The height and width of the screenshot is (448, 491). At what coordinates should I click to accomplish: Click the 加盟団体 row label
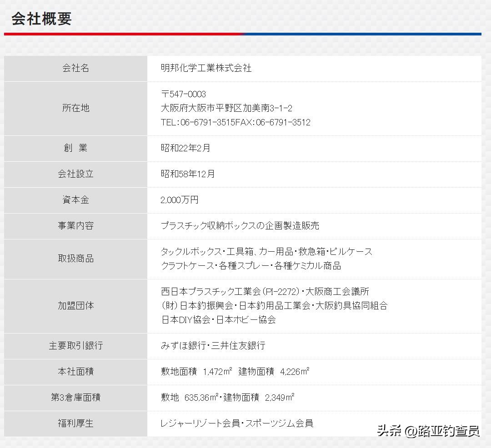pyautogui.click(x=75, y=306)
